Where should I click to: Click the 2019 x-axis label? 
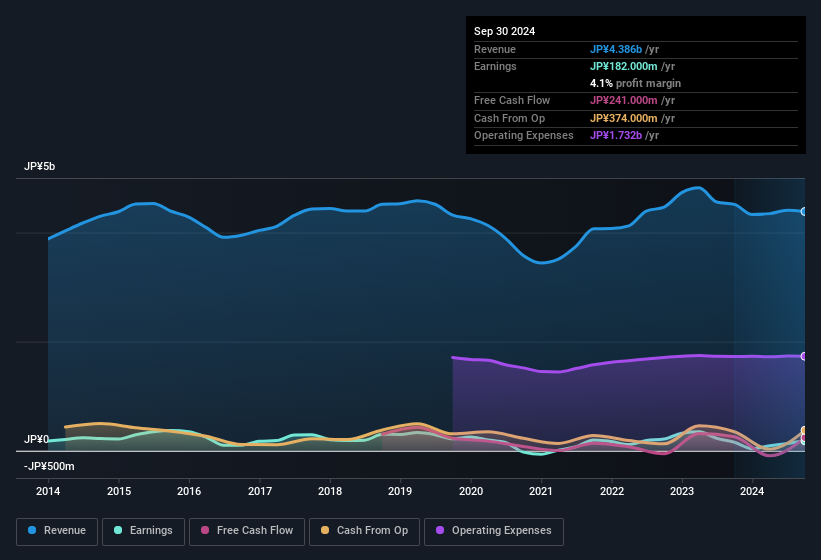point(401,491)
